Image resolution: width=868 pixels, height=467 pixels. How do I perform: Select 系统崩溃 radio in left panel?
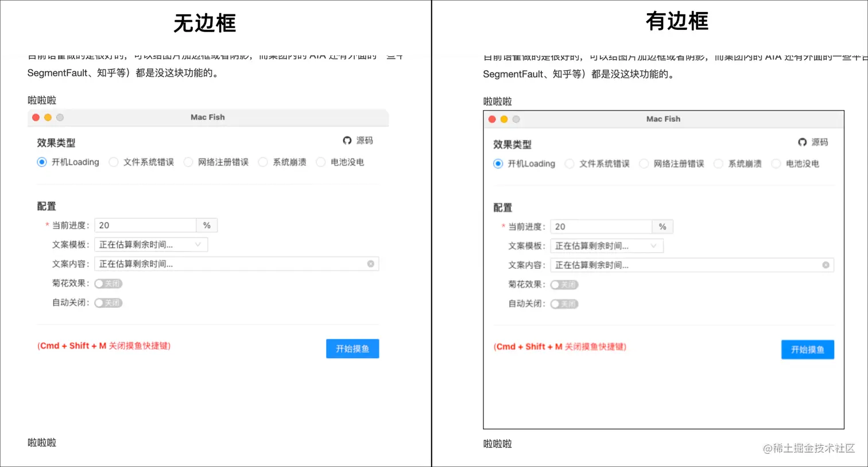point(263,163)
